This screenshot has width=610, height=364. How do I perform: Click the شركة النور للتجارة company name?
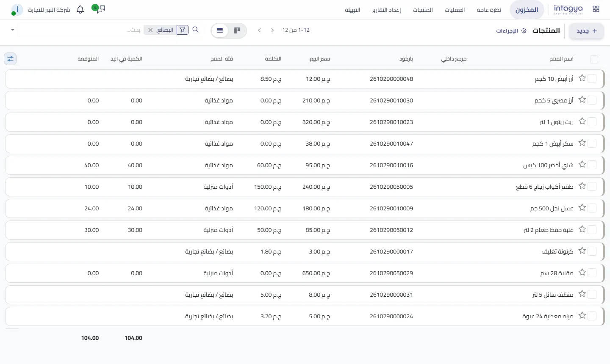pos(49,10)
